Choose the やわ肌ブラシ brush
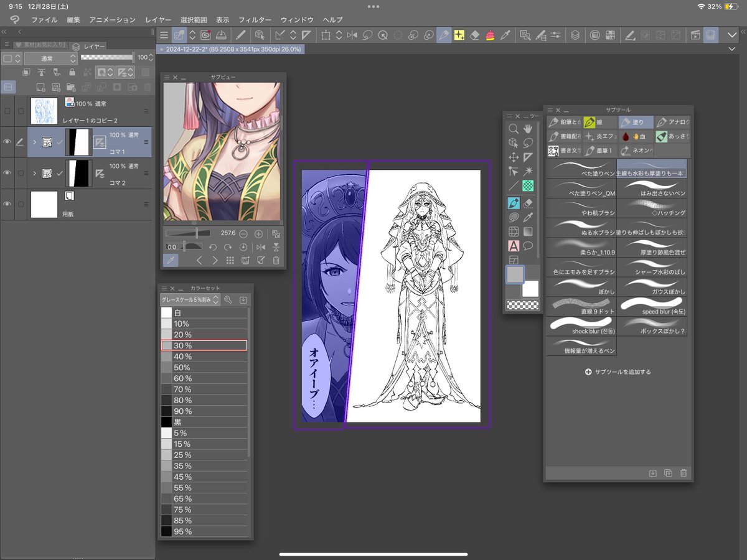This screenshot has width=747, height=560. [x=581, y=208]
